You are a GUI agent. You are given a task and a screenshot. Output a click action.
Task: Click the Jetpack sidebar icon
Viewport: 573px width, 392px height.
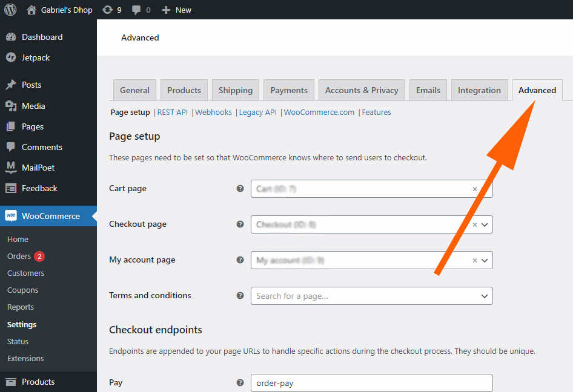point(11,57)
